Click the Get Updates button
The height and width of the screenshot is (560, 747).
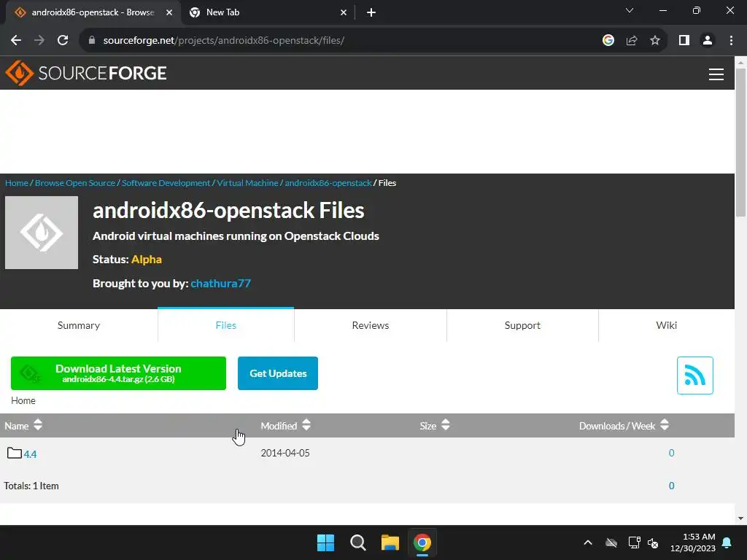[x=278, y=373]
